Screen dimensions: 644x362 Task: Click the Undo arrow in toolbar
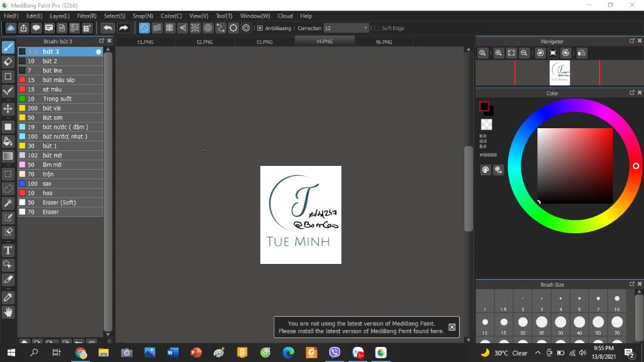click(108, 28)
